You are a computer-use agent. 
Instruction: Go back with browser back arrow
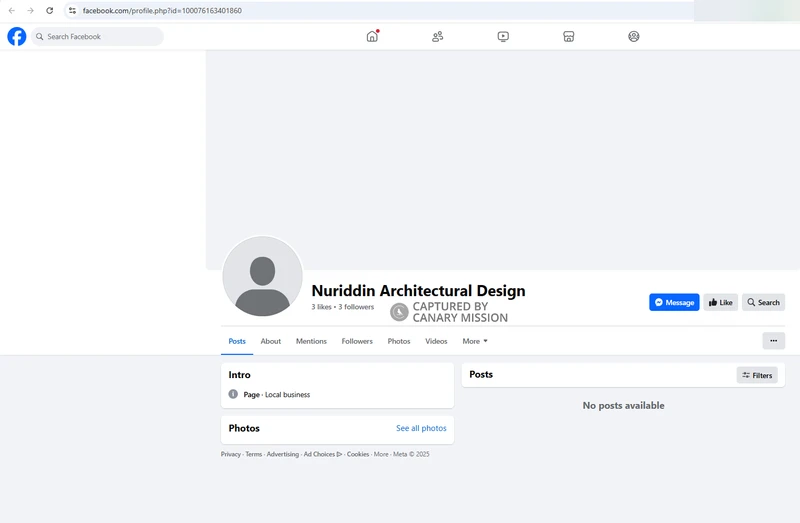12,10
